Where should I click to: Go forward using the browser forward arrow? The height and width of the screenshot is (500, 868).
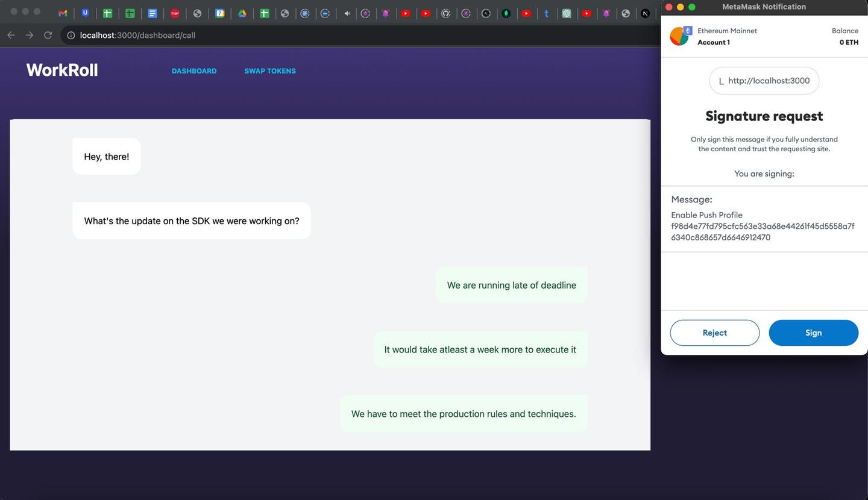(30, 35)
